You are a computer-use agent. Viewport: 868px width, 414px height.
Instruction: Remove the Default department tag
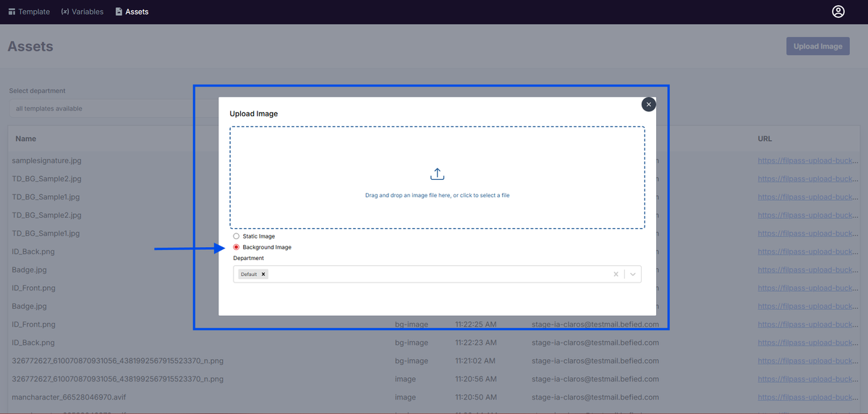click(263, 275)
